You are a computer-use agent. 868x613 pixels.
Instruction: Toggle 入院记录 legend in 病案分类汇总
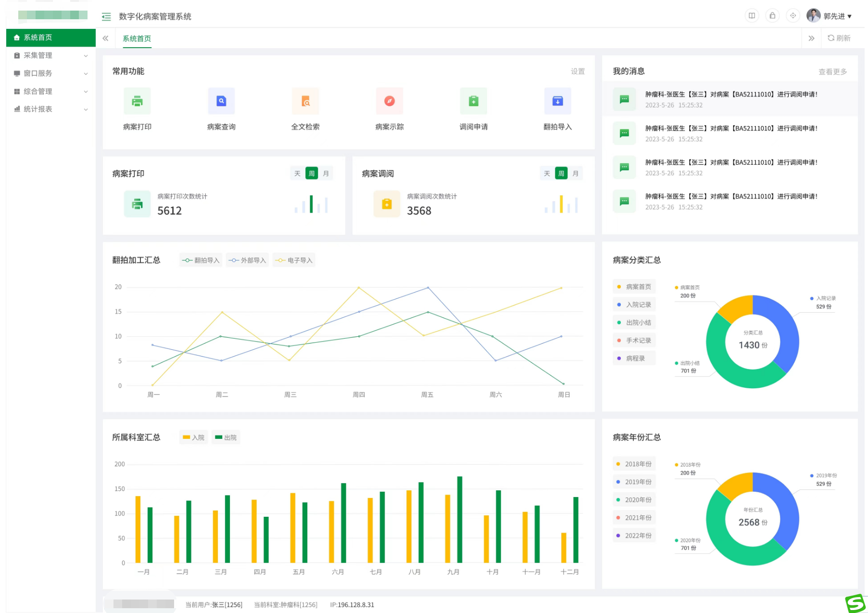634,305
